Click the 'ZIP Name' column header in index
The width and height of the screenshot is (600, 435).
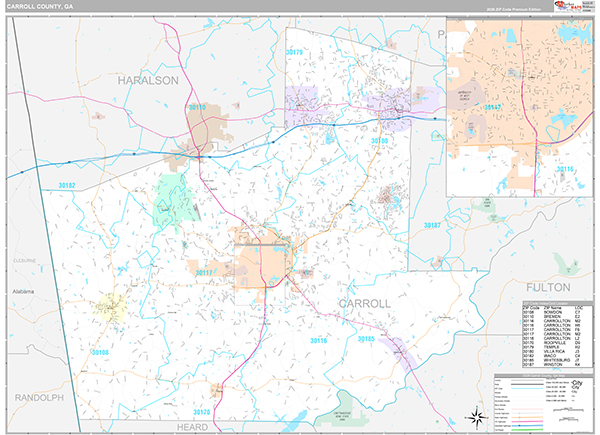[553, 308]
